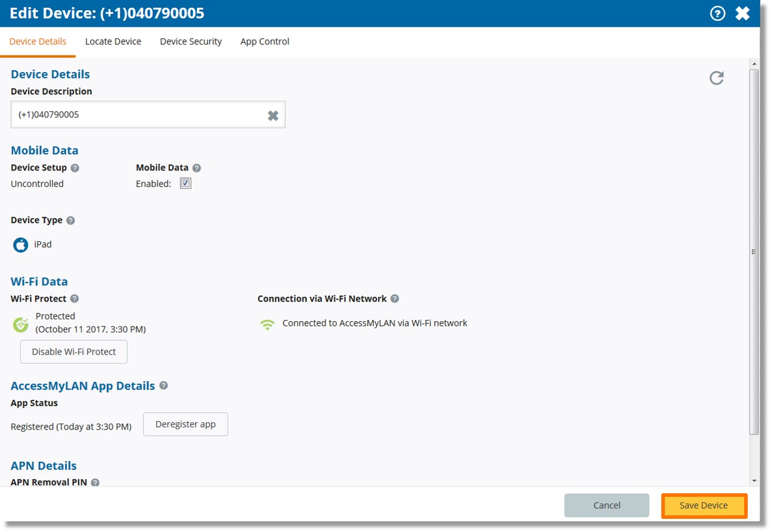Open the Locate Device tab
The width and height of the screenshot is (771, 532).
click(113, 42)
